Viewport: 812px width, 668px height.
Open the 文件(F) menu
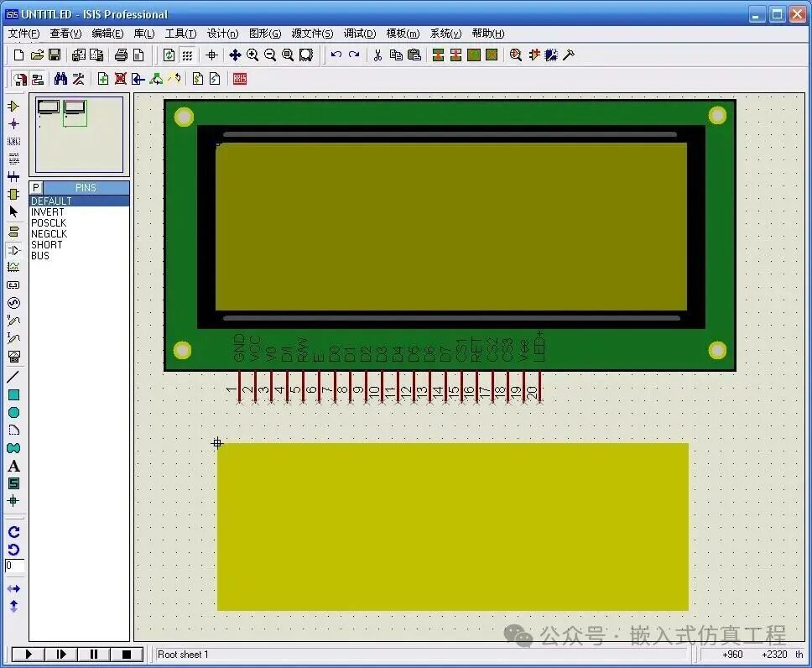click(23, 34)
